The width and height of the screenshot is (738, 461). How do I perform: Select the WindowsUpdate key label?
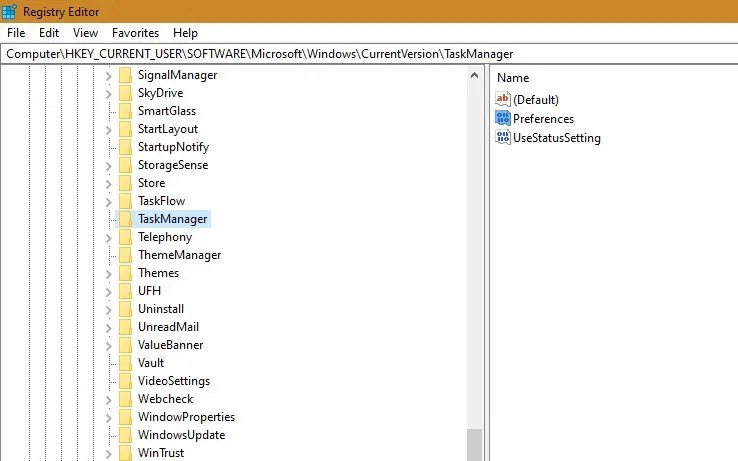pos(182,435)
